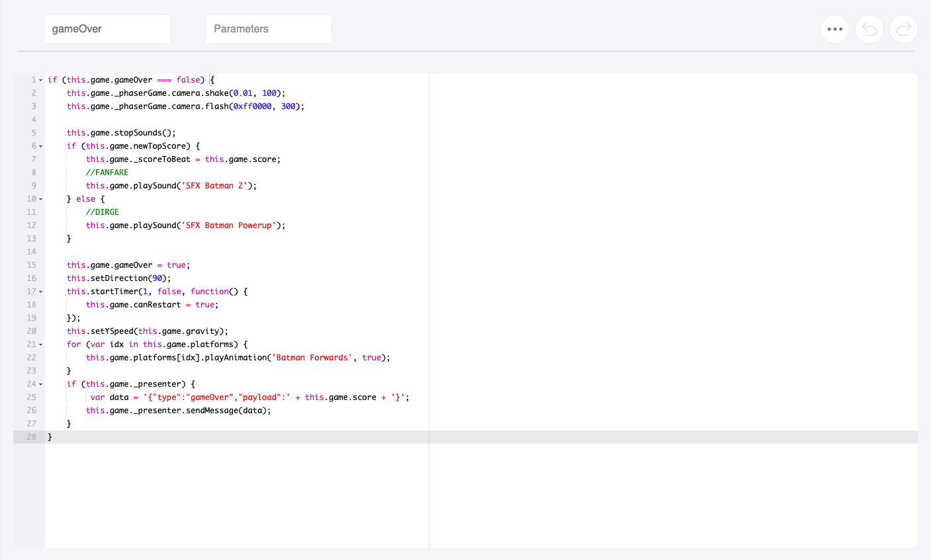Collapse the _presenter if fold at line 24
931x560 pixels.
tap(40, 384)
